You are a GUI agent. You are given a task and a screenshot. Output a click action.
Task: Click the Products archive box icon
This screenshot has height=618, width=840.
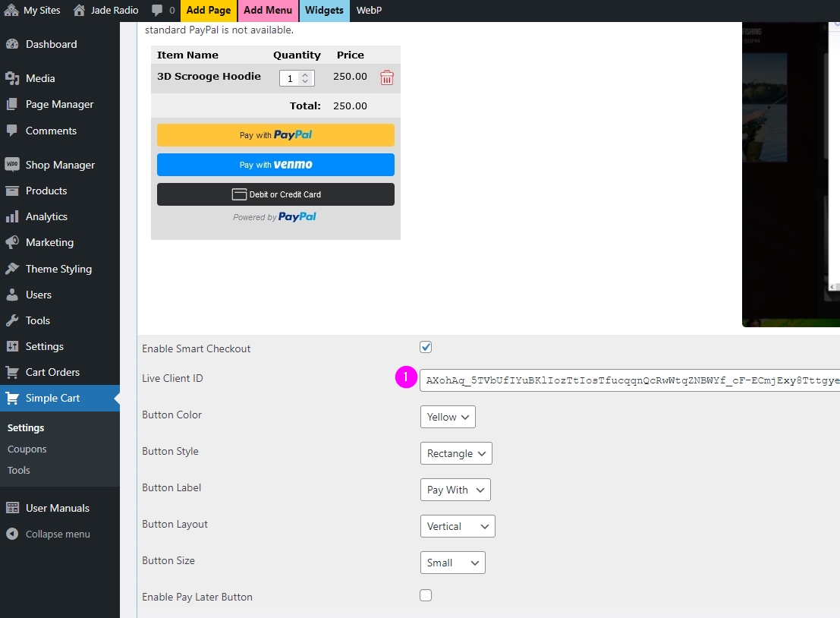point(12,191)
